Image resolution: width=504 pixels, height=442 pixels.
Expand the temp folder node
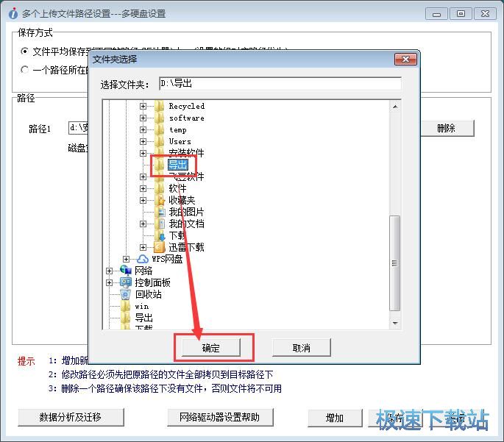[143, 129]
